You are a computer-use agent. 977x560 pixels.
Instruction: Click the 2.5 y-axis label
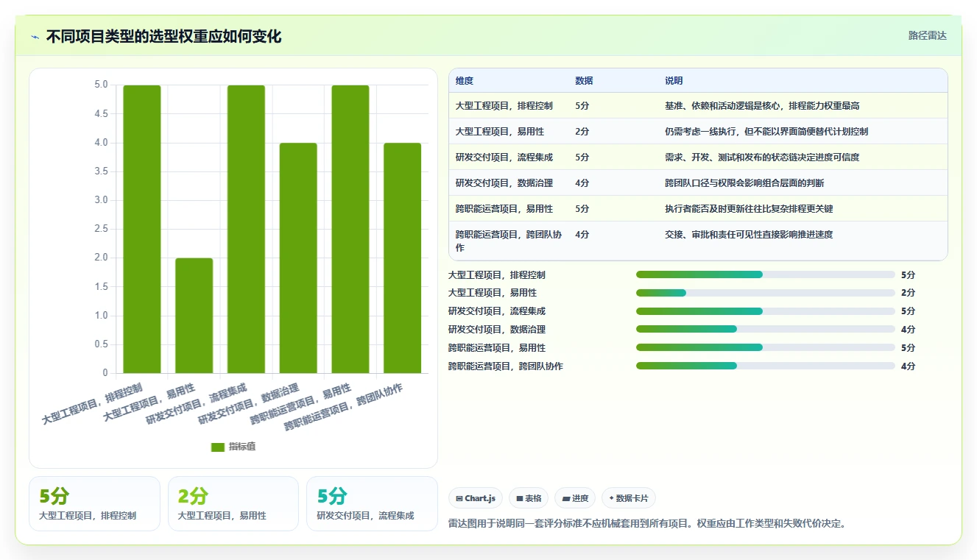pyautogui.click(x=101, y=229)
